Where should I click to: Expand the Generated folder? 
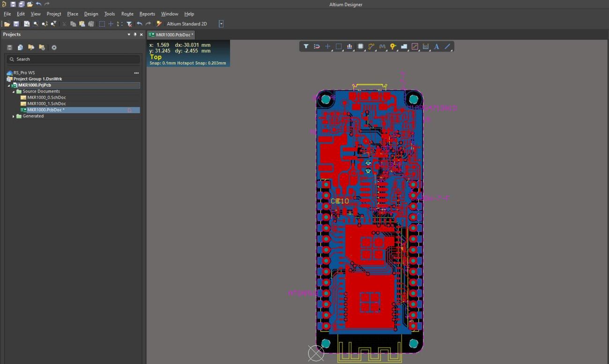[x=13, y=116]
